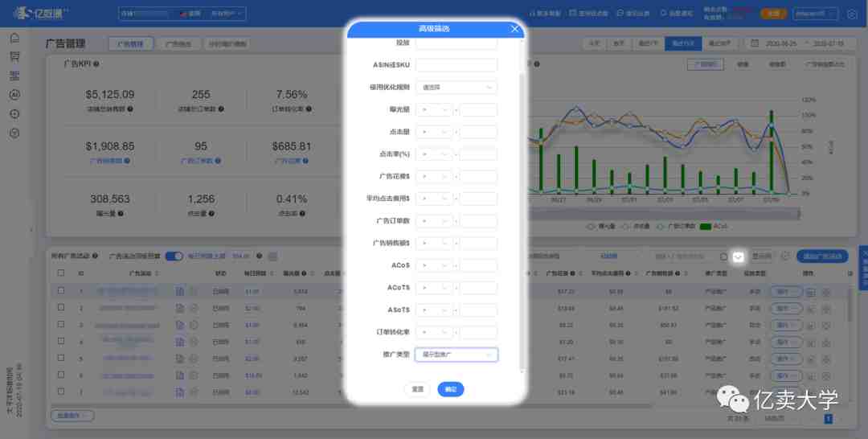Check the select-all checkbox in table header
The image size is (868, 439).
point(60,273)
